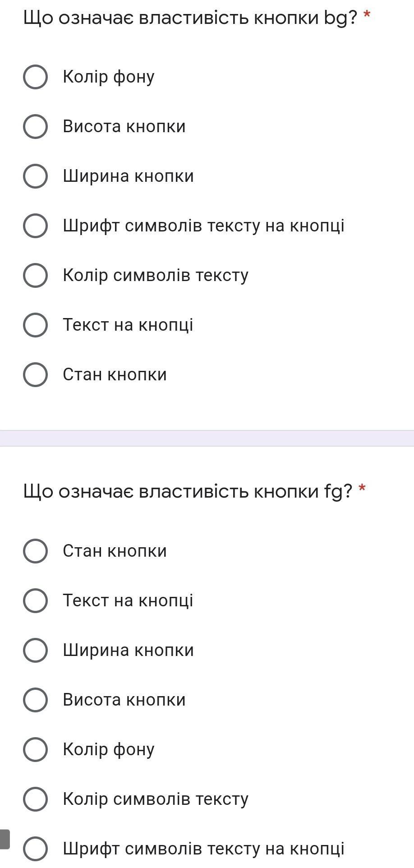Click the red asterisk on bg question
Viewport: 414px width, 868px height.
coord(367,15)
